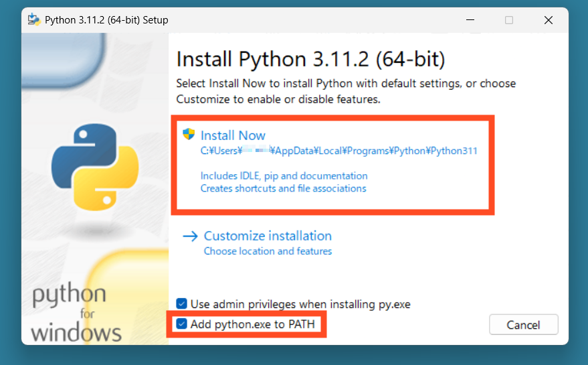Minimize the Python Setup window

(x=470, y=20)
